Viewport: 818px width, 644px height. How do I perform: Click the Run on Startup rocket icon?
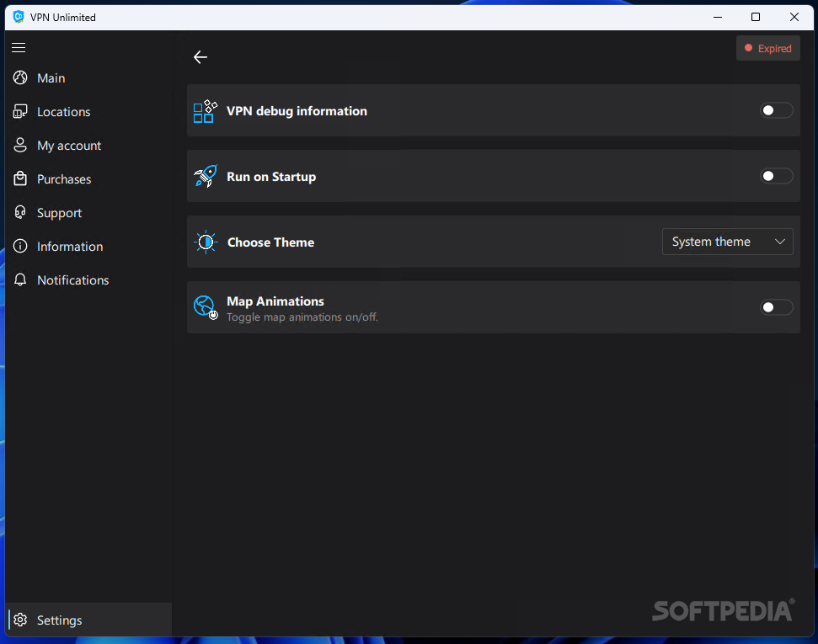point(206,176)
